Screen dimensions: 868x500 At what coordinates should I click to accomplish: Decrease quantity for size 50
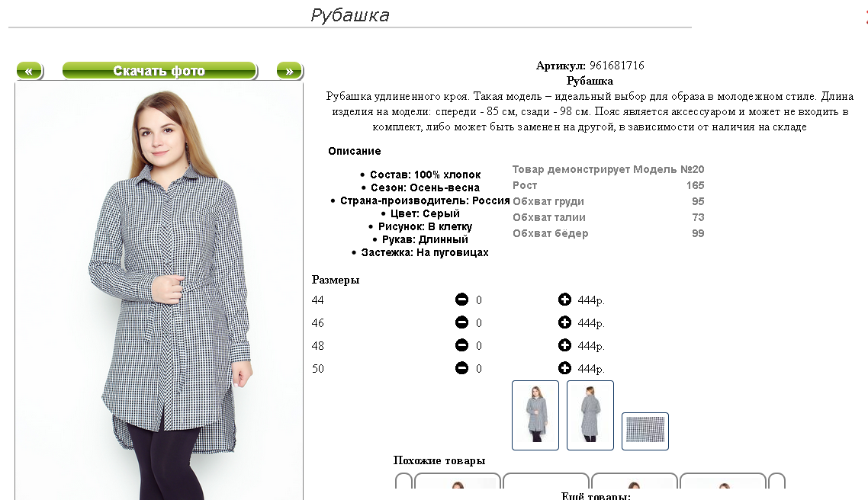pyautogui.click(x=461, y=368)
